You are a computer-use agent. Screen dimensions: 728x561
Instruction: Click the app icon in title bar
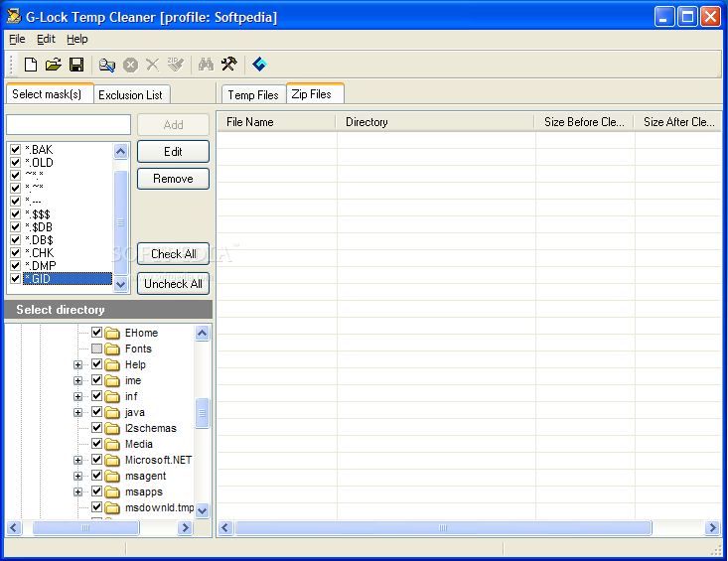point(14,17)
